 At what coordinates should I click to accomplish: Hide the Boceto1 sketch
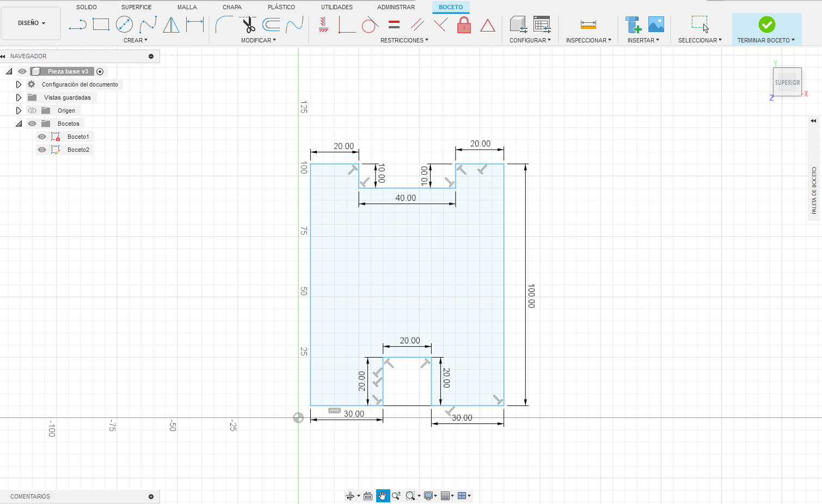pyautogui.click(x=42, y=137)
